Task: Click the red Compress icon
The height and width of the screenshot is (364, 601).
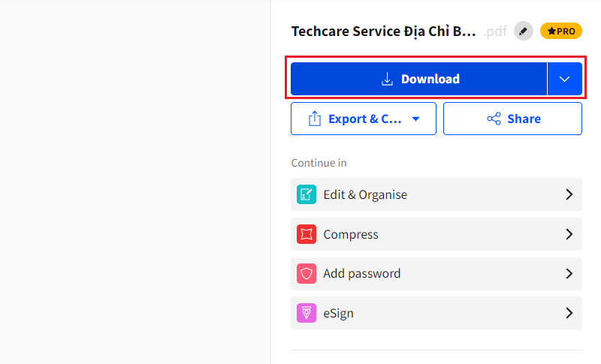Action: [307, 234]
